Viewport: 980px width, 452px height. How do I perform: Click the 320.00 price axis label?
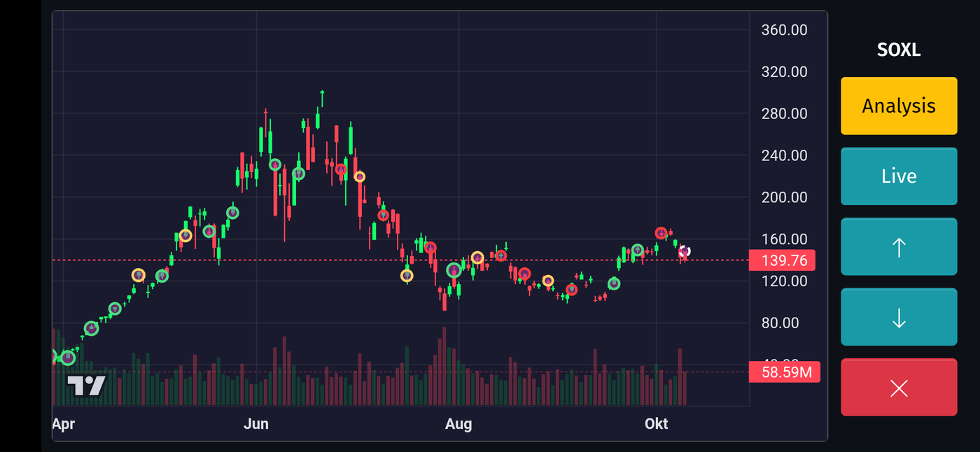click(x=785, y=72)
